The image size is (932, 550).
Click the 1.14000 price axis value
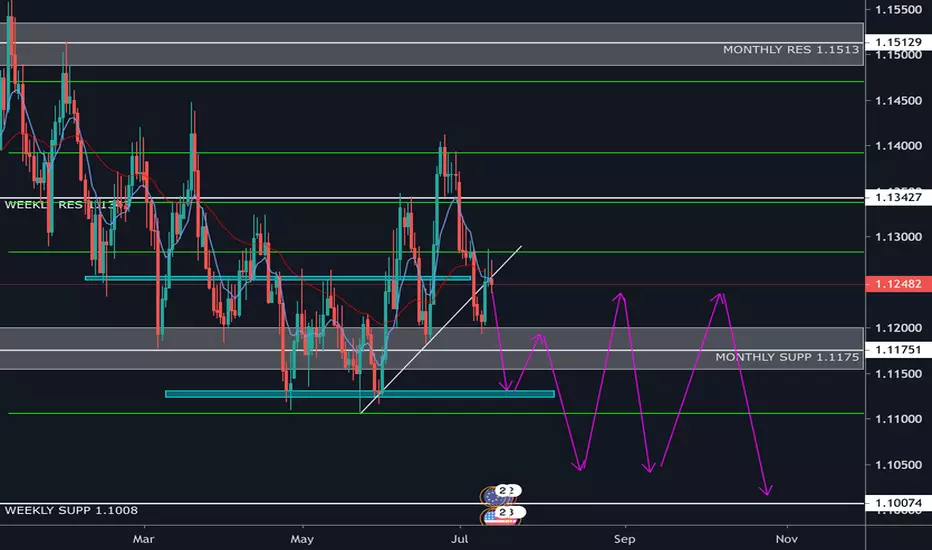coord(898,146)
